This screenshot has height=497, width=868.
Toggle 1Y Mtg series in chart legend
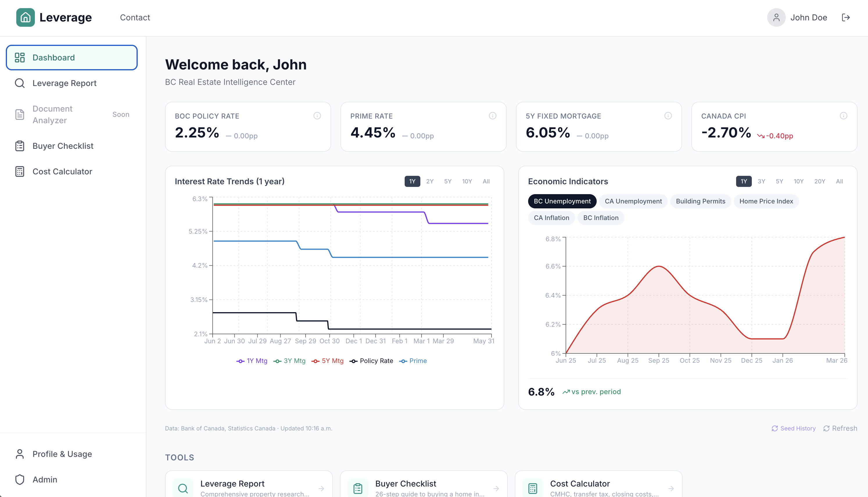click(x=252, y=361)
